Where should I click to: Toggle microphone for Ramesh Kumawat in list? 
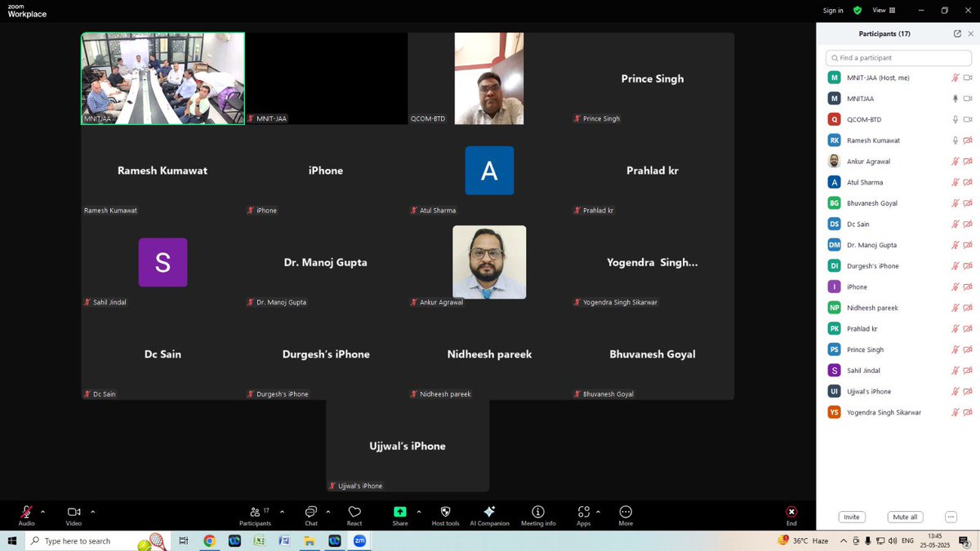click(955, 140)
